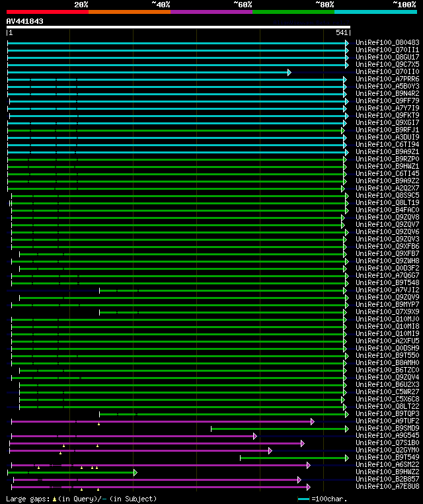Select the UniRef100_B4FAC0 label
423x504 pixels.
click(x=387, y=210)
